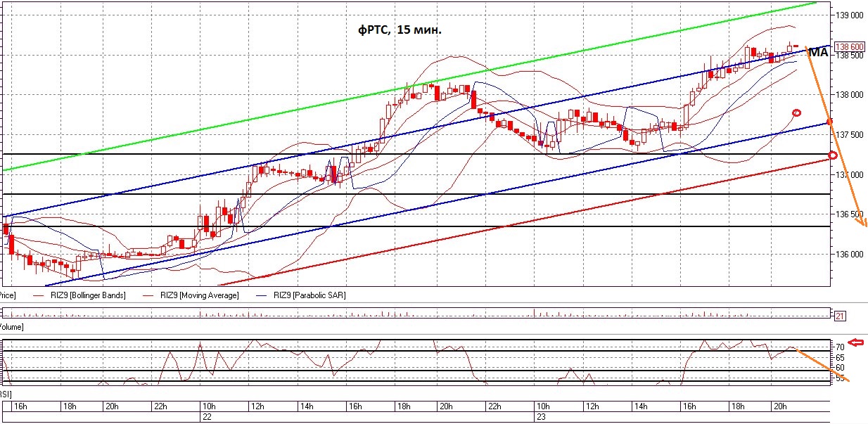Click the RSI level 60 label
The image size is (868, 424).
840,368
